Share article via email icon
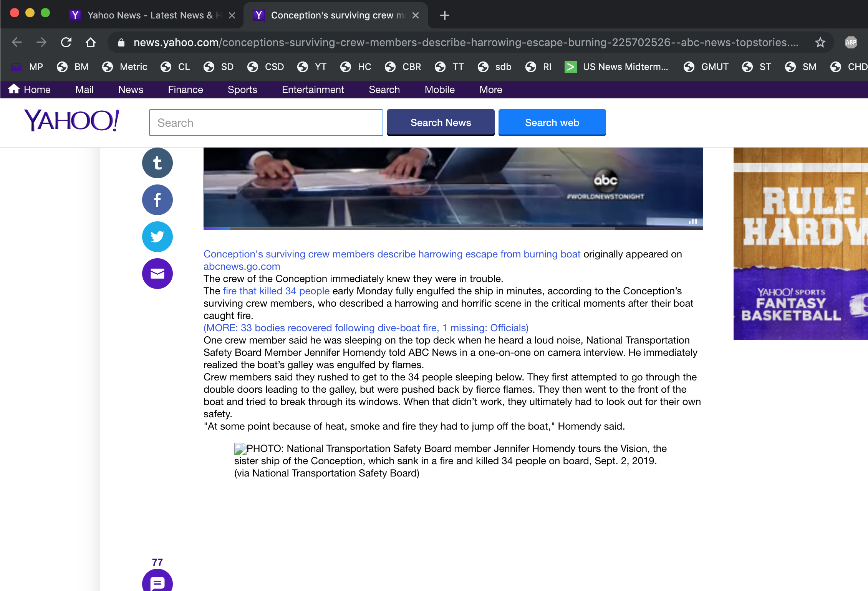The height and width of the screenshot is (591, 868). point(157,274)
